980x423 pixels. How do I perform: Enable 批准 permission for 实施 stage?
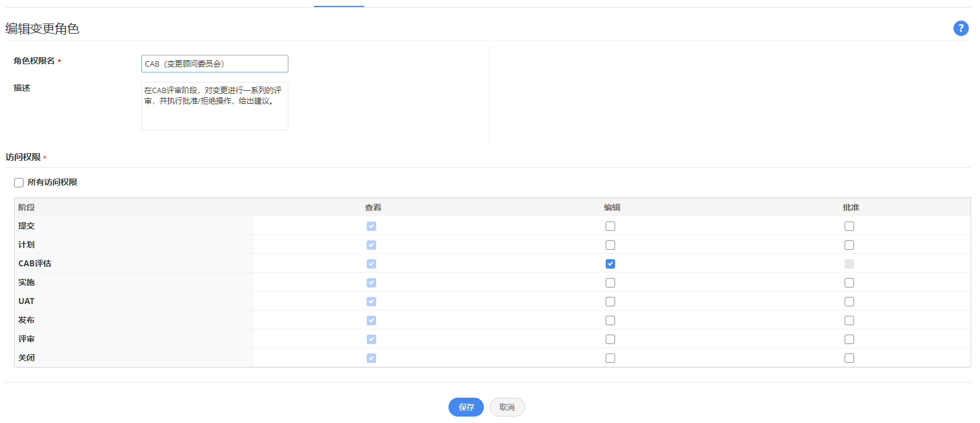click(849, 283)
